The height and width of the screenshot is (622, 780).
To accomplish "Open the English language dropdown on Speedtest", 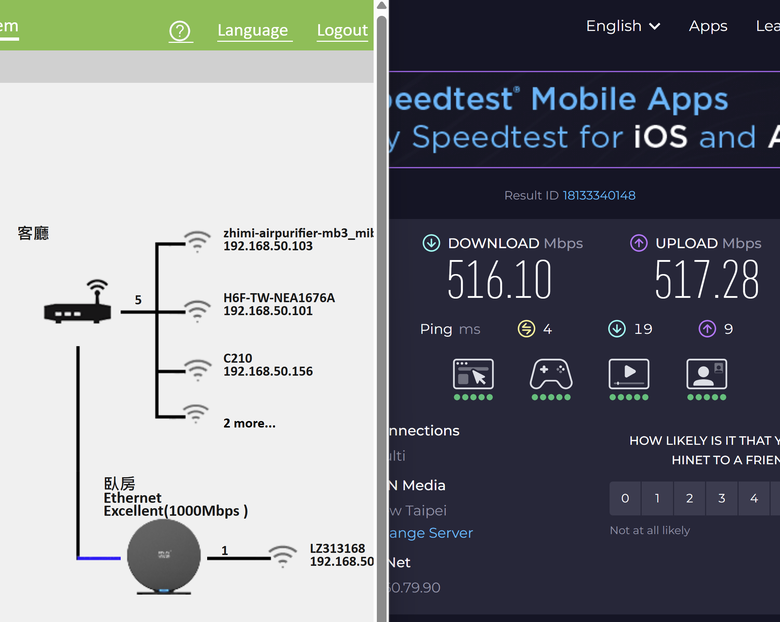I will pos(623,26).
